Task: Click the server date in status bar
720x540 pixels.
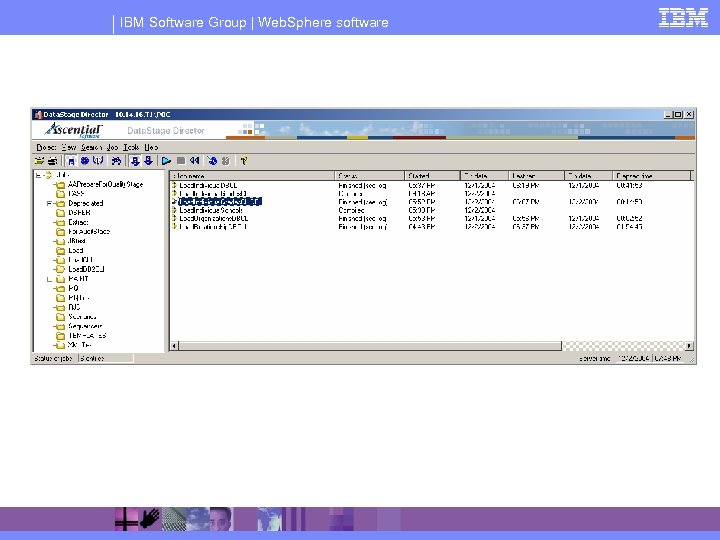Action: tap(634, 358)
